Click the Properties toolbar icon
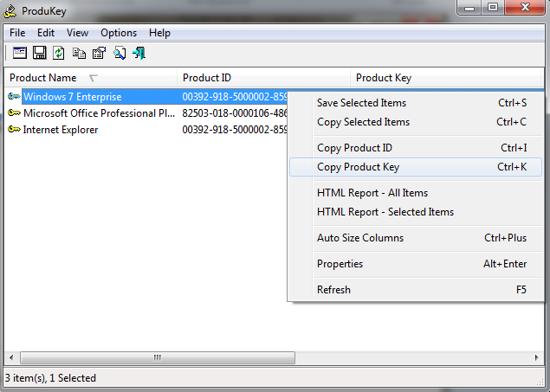 coord(99,53)
